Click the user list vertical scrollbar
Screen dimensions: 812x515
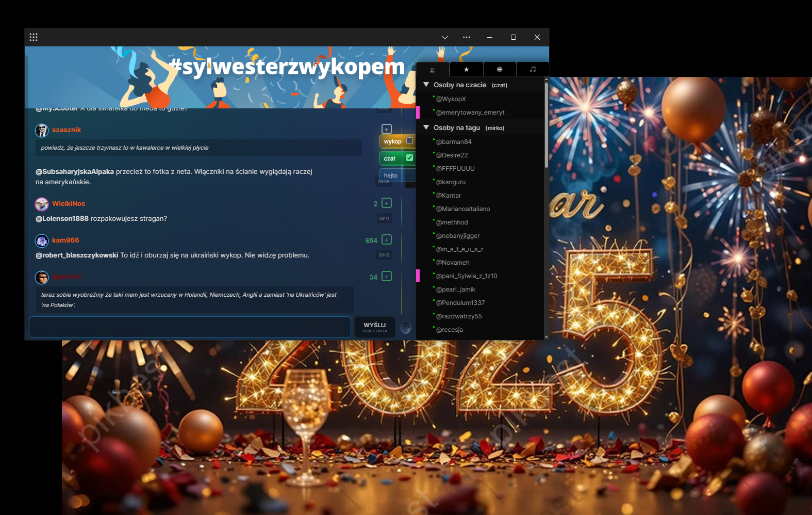546,125
